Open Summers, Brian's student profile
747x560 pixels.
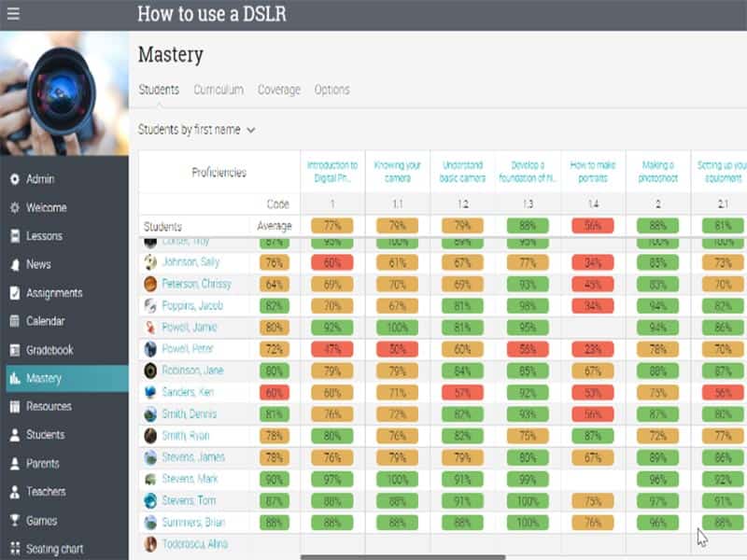click(x=193, y=523)
